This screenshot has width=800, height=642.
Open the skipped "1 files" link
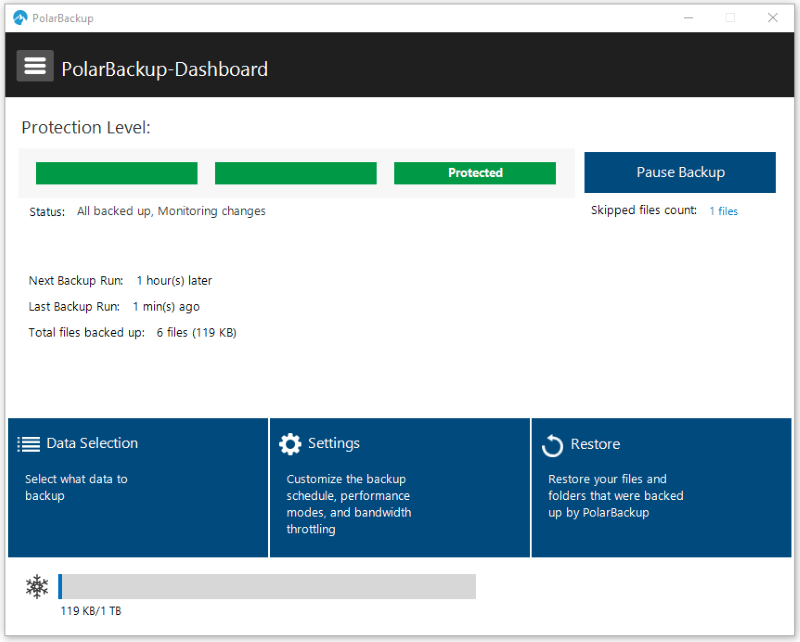[x=723, y=211]
